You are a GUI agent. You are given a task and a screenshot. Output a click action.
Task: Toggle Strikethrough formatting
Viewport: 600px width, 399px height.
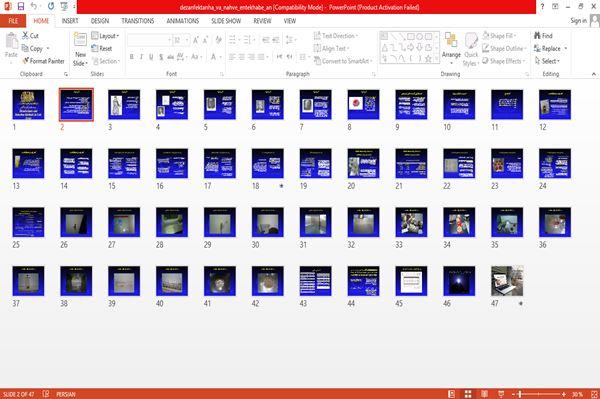pos(171,57)
